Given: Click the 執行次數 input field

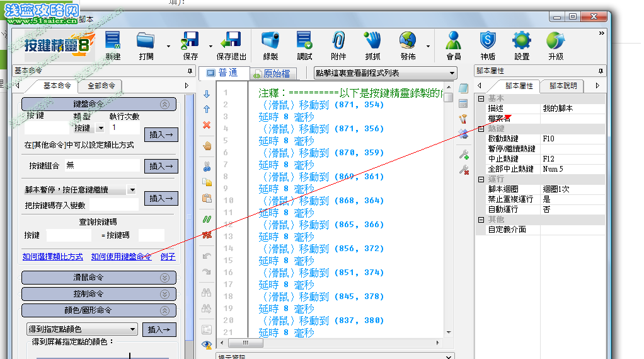Looking at the screenshot, I should pyautogui.click(x=124, y=128).
